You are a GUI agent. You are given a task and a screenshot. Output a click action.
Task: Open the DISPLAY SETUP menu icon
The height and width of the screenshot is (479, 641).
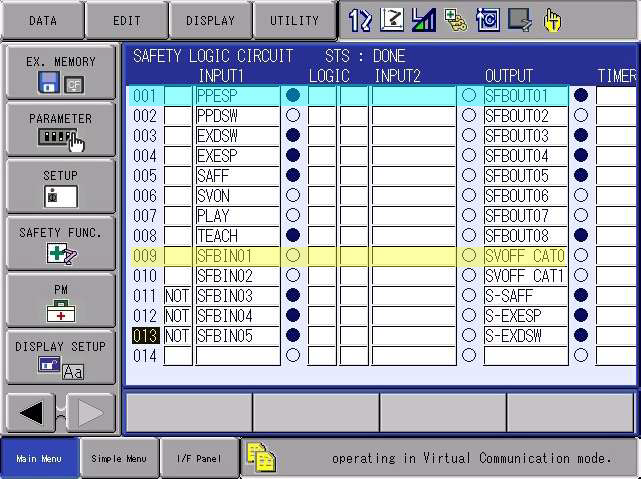(61, 358)
